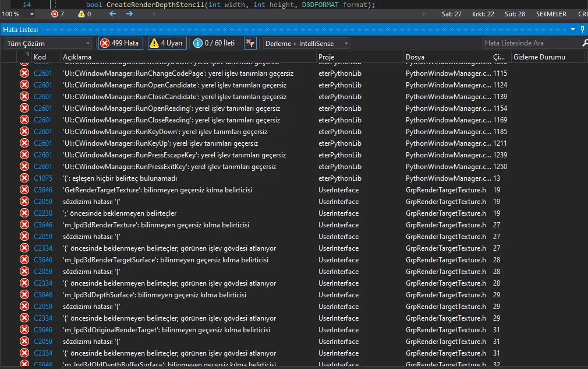Open the Hata Listesi window options arrow
588x369 pixels.
pos(573,29)
